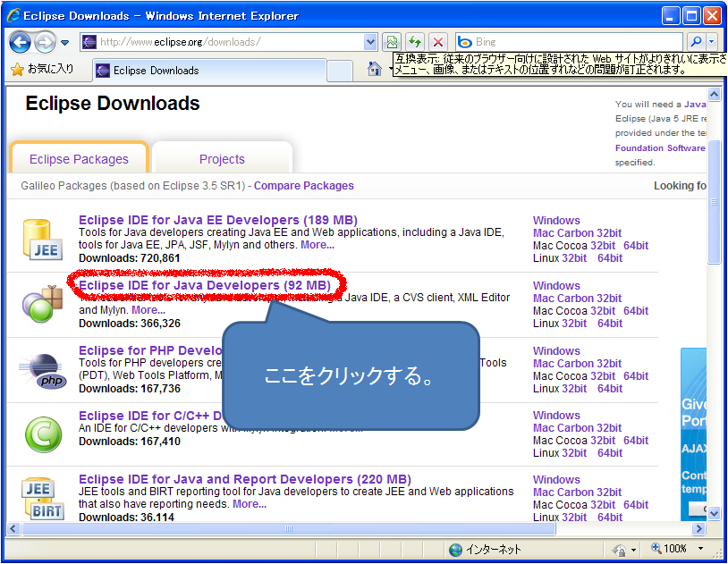Open Java and Report Developers (220 MB) link
The width and height of the screenshot is (728, 564).
click(245, 479)
